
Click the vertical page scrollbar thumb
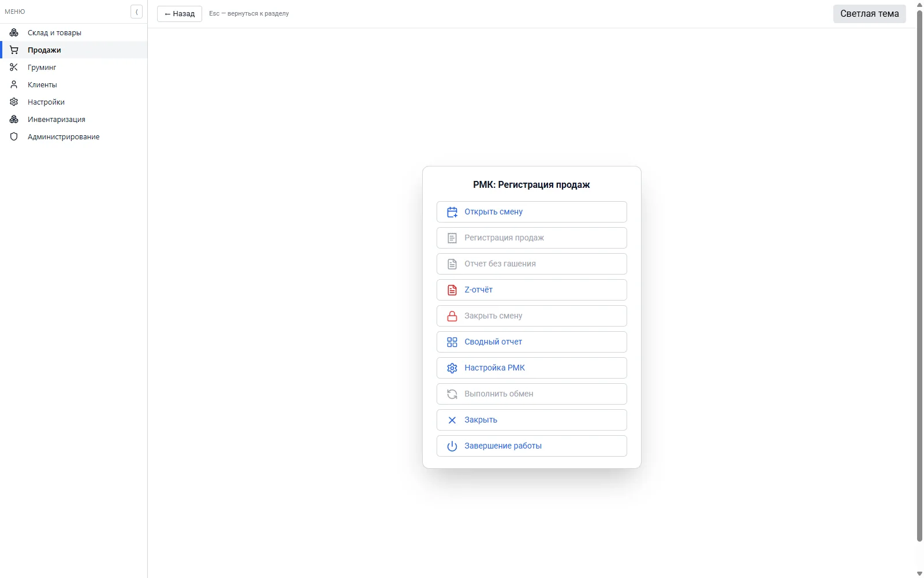[x=919, y=275]
